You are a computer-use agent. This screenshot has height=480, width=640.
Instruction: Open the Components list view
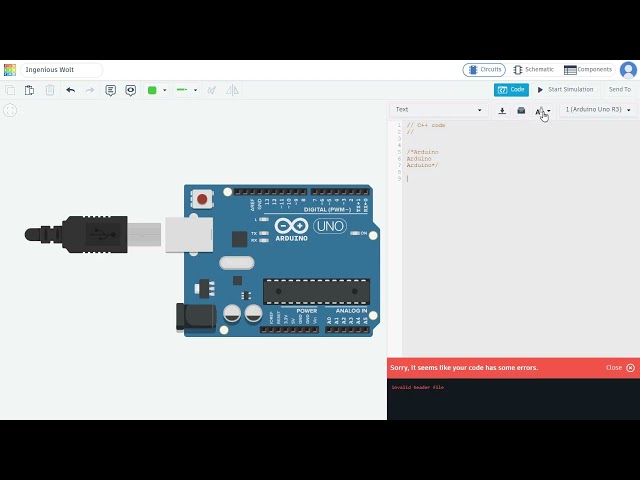tap(588, 70)
